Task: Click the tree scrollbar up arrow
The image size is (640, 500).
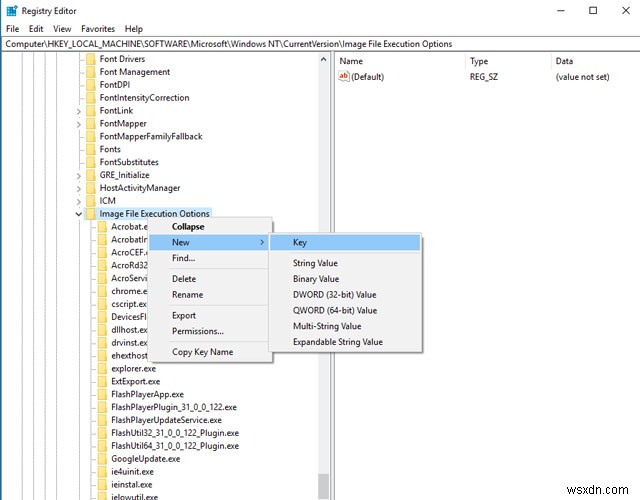Action: tap(324, 60)
